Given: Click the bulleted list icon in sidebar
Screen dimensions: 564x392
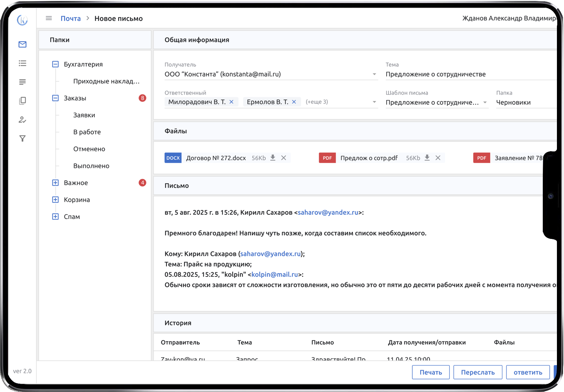Looking at the screenshot, I should click(23, 63).
